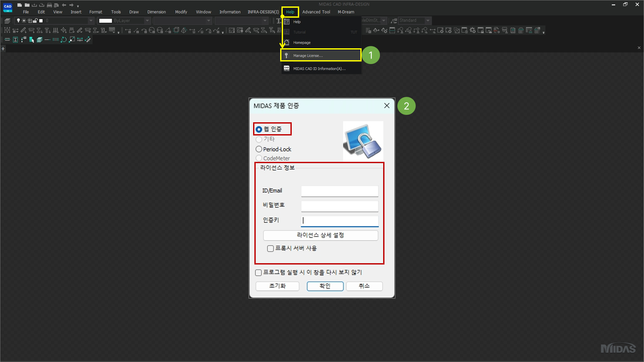Open the lineweight dropdown before Text Style icon

click(x=265, y=21)
